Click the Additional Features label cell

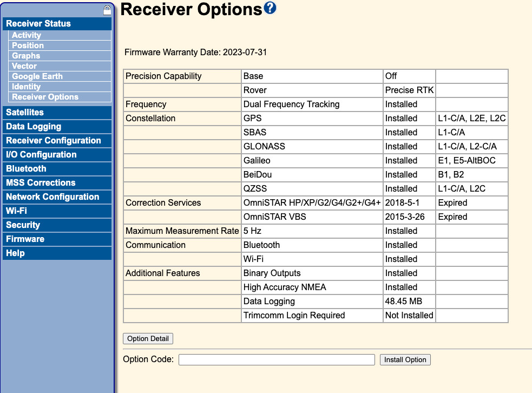tap(182, 273)
